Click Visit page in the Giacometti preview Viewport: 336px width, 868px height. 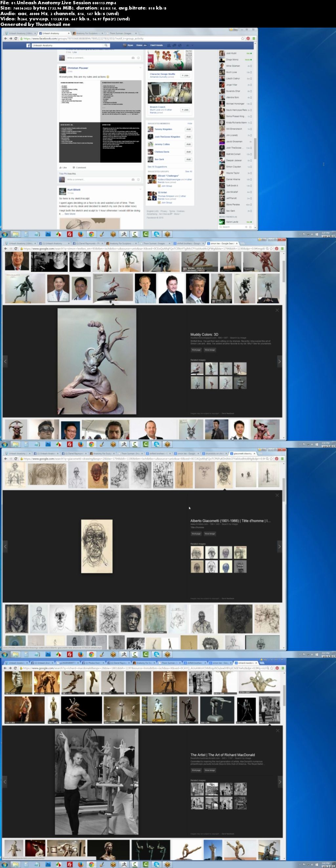coord(196,534)
